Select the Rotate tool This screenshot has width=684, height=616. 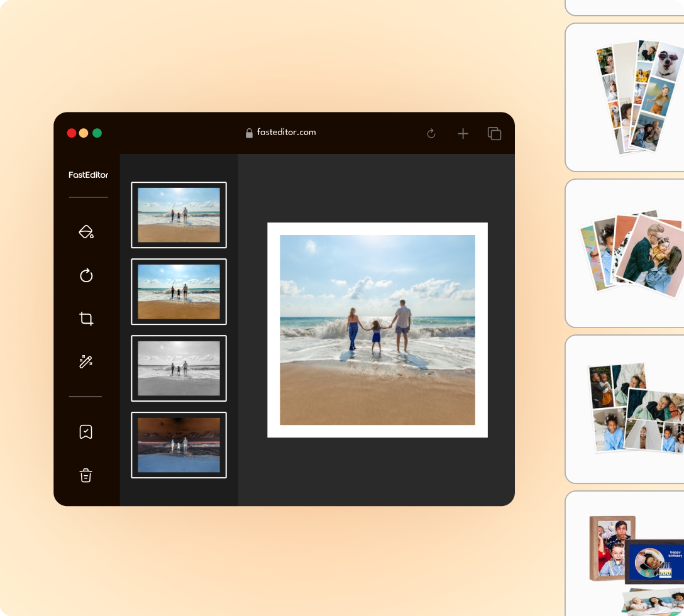point(86,275)
